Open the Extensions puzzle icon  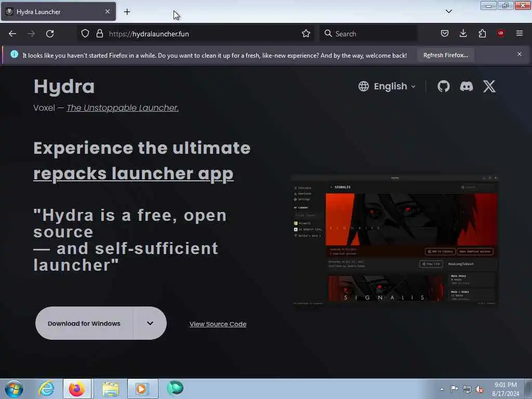pos(482,33)
